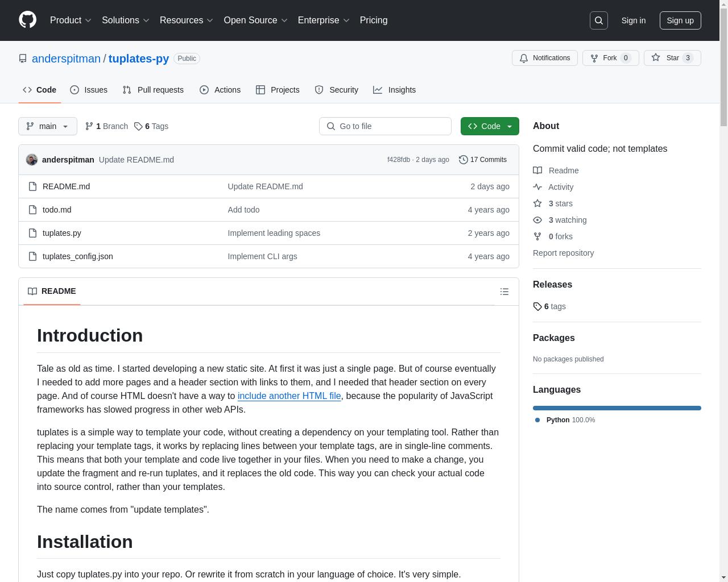Open README.md file name
The height and width of the screenshot is (582, 728).
pyautogui.click(x=66, y=186)
